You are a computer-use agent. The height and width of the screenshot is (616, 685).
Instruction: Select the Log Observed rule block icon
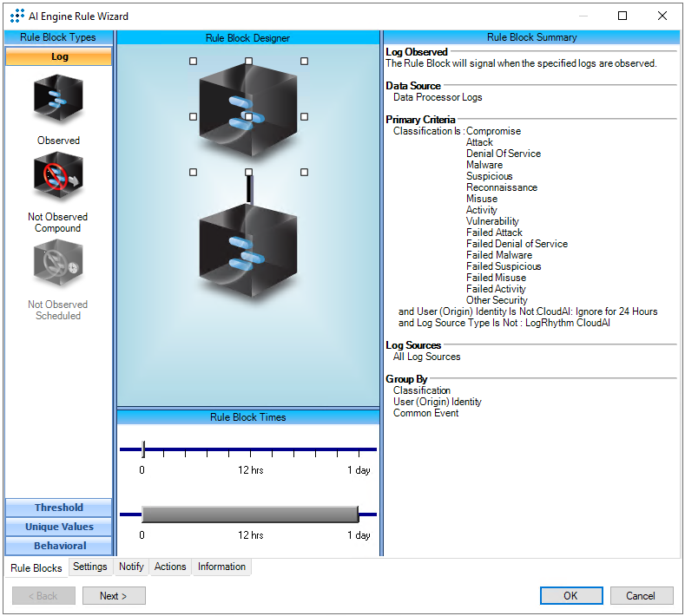point(58,100)
